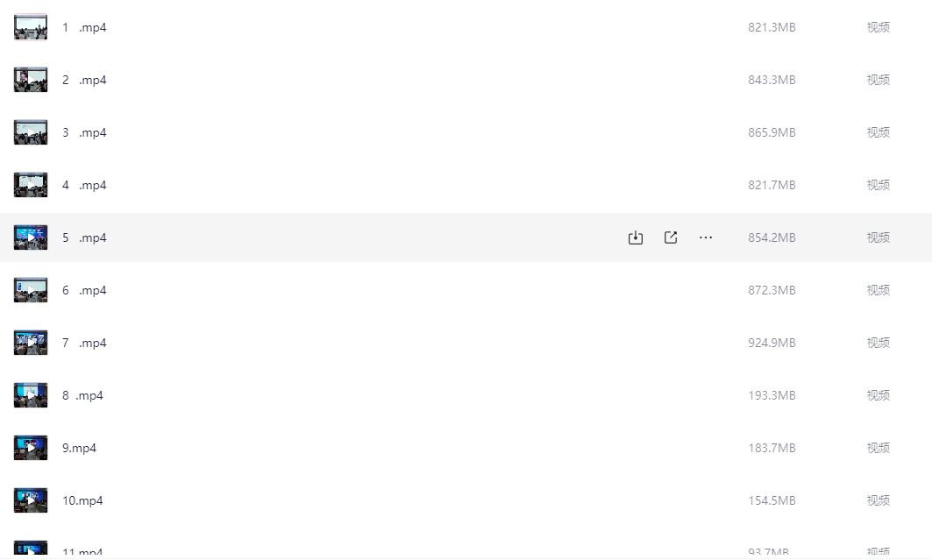
Task: Open the thumbnail of 4 .mp4
Action: [x=31, y=185]
